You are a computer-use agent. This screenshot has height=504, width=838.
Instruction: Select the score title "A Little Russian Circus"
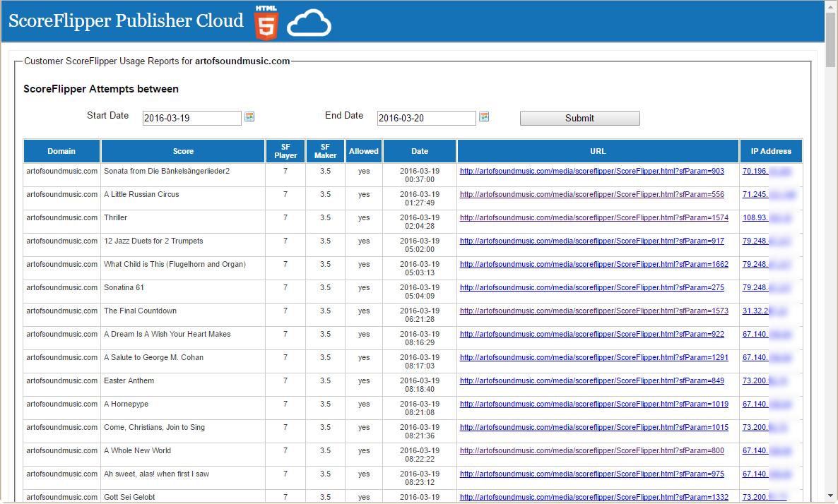click(141, 195)
